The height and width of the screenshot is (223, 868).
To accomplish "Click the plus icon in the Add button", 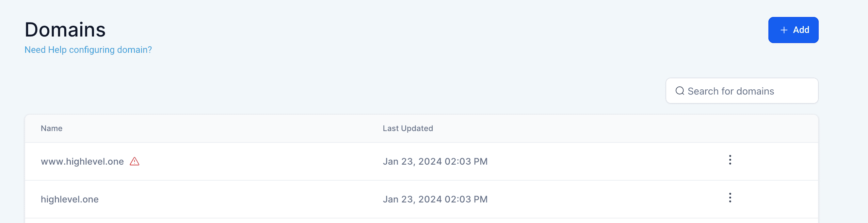I will pos(784,30).
